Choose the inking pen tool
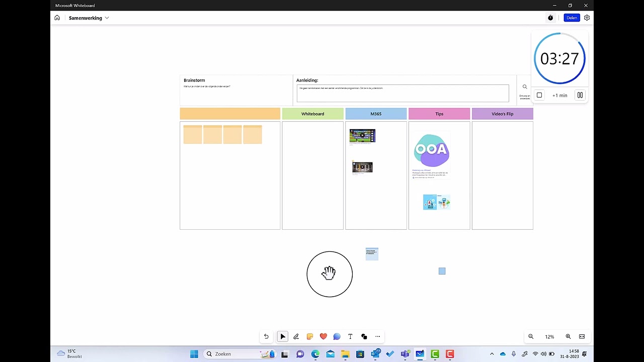This screenshot has width=644, height=362. pos(296,337)
